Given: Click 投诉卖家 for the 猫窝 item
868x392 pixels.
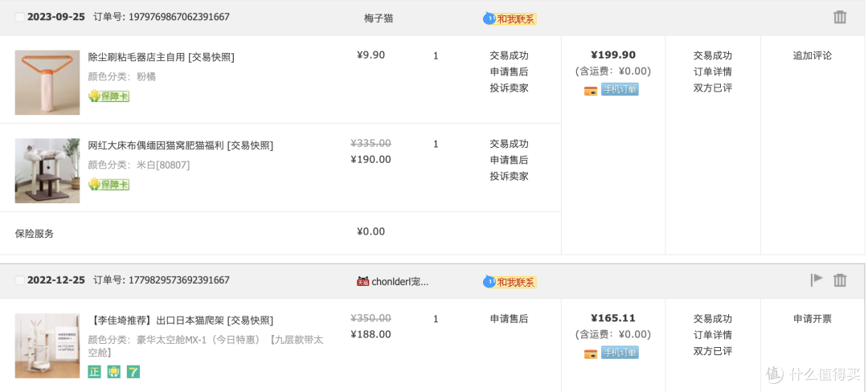Looking at the screenshot, I should coord(509,177).
